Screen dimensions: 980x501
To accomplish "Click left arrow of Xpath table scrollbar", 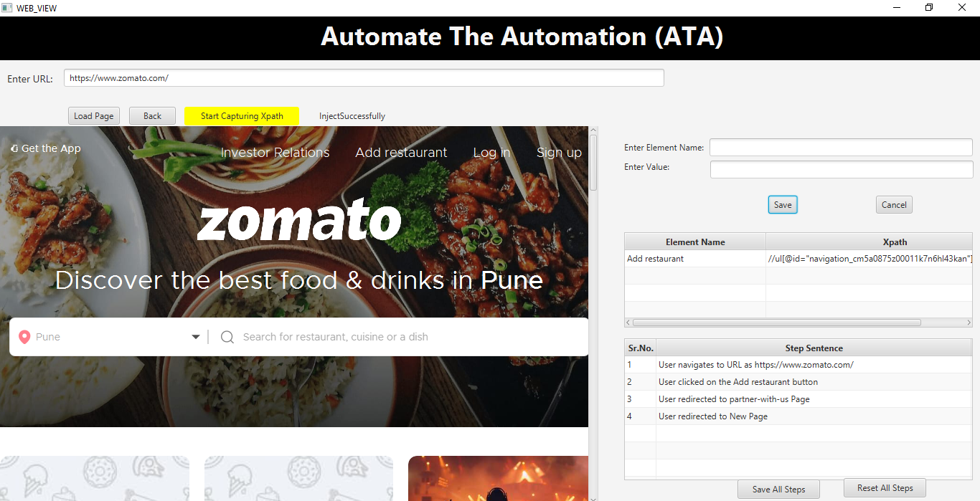I will coord(628,323).
